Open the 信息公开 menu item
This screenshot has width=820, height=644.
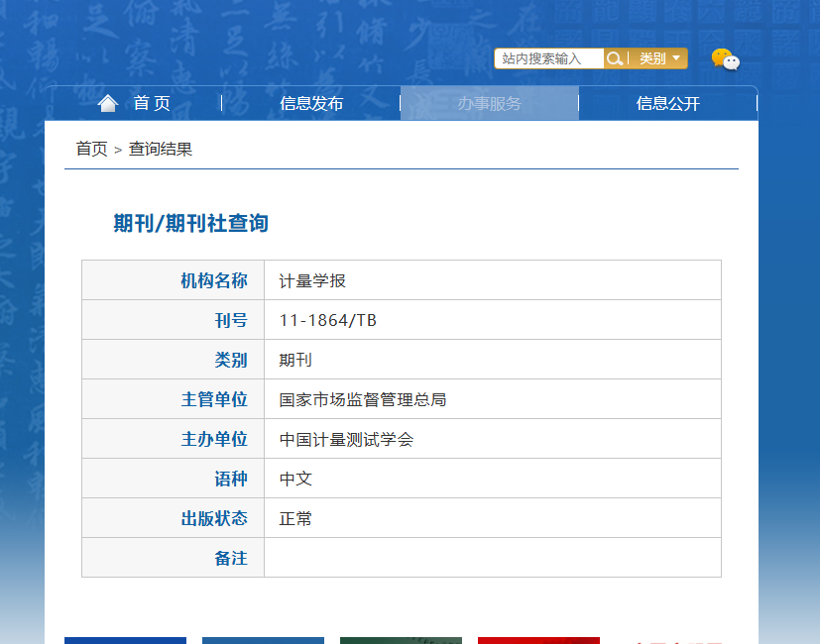tap(668, 103)
